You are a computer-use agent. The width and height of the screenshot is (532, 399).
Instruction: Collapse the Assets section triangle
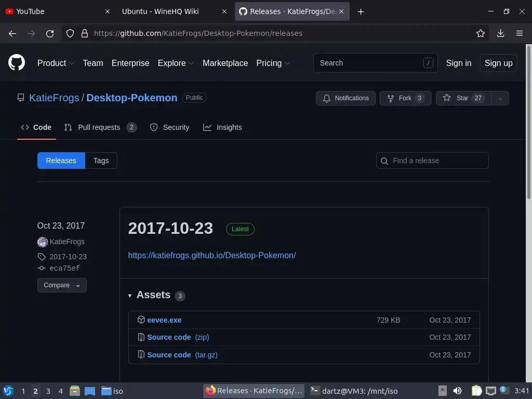[129, 296]
